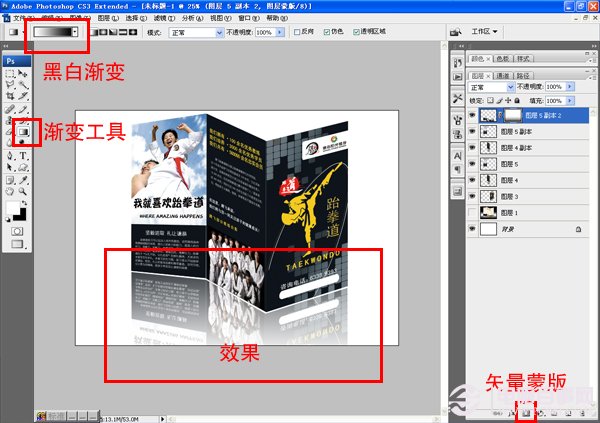Open the 图层 (L) menu

click(x=108, y=18)
